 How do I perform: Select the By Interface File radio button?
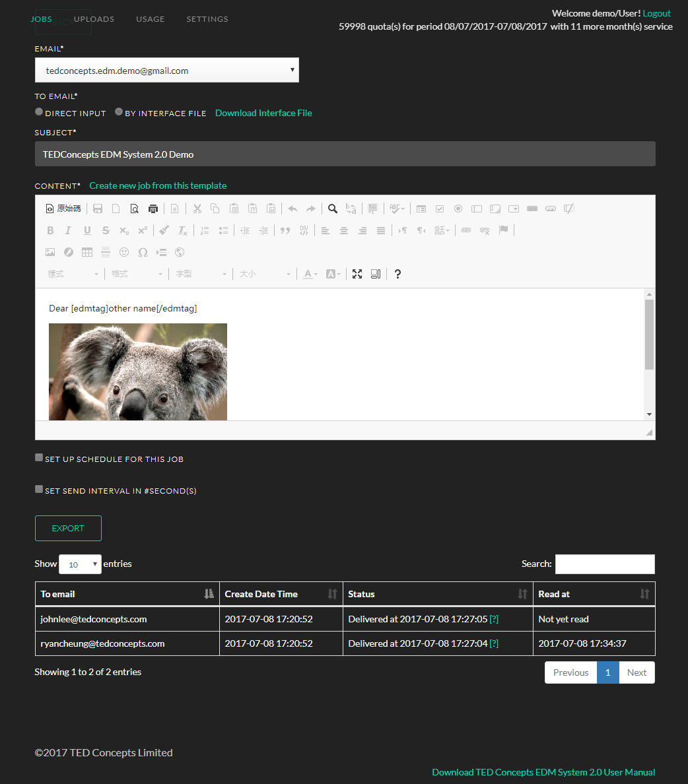(x=119, y=112)
